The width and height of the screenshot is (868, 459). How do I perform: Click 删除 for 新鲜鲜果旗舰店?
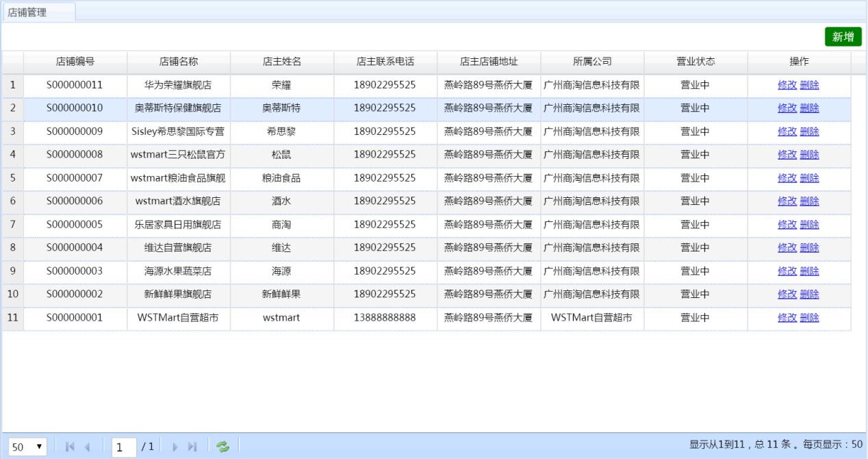(809, 295)
